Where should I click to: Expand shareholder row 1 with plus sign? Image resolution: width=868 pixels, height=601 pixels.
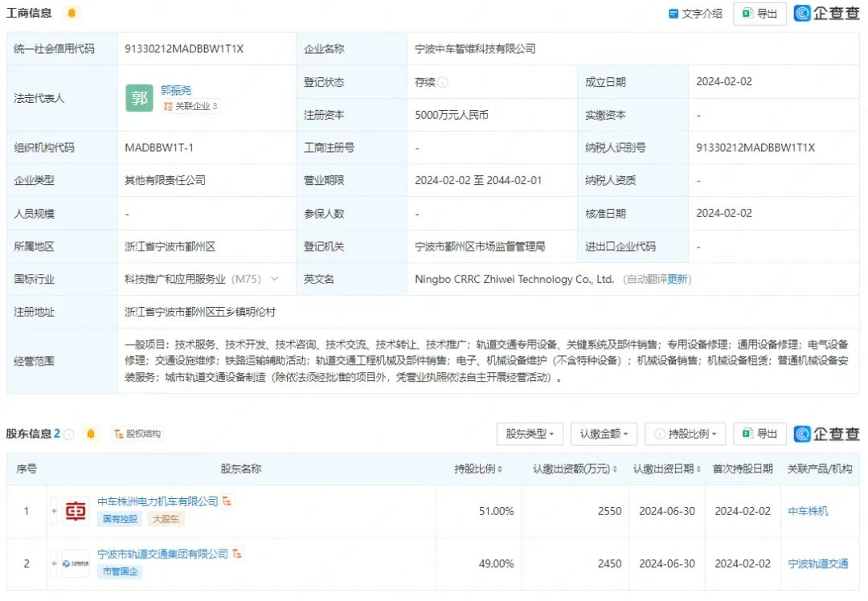(55, 511)
